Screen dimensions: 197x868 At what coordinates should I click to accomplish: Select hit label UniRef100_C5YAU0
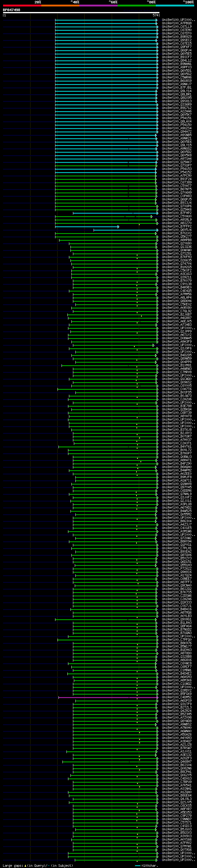(176, 216)
